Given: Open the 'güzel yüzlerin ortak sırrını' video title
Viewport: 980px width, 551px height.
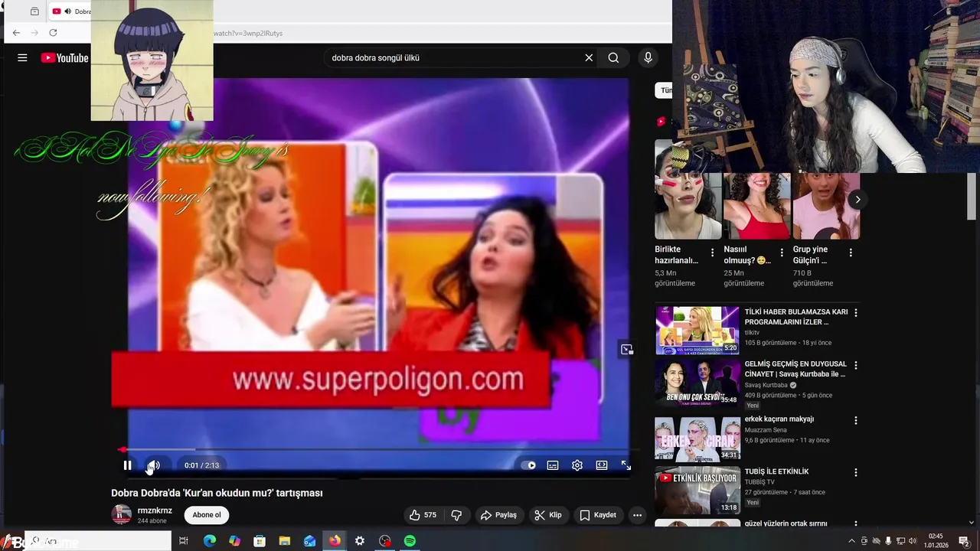Looking at the screenshot, I should (x=786, y=523).
